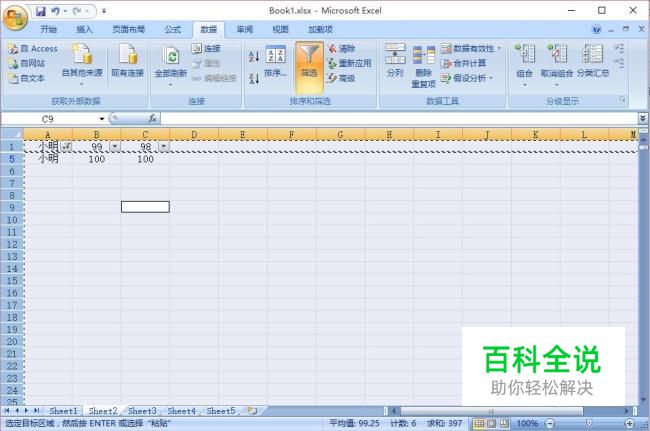This screenshot has height=431, width=650.
Task: Save the workbook with the floppy icon
Action: click(40, 11)
